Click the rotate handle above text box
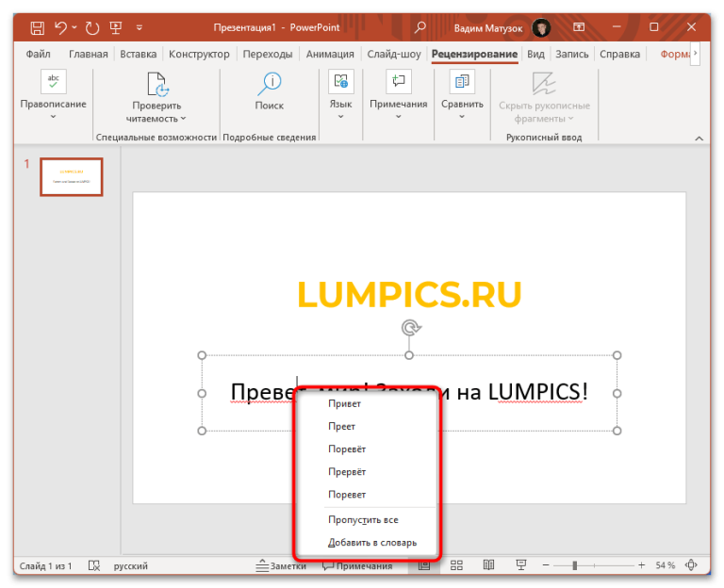 tap(410, 328)
